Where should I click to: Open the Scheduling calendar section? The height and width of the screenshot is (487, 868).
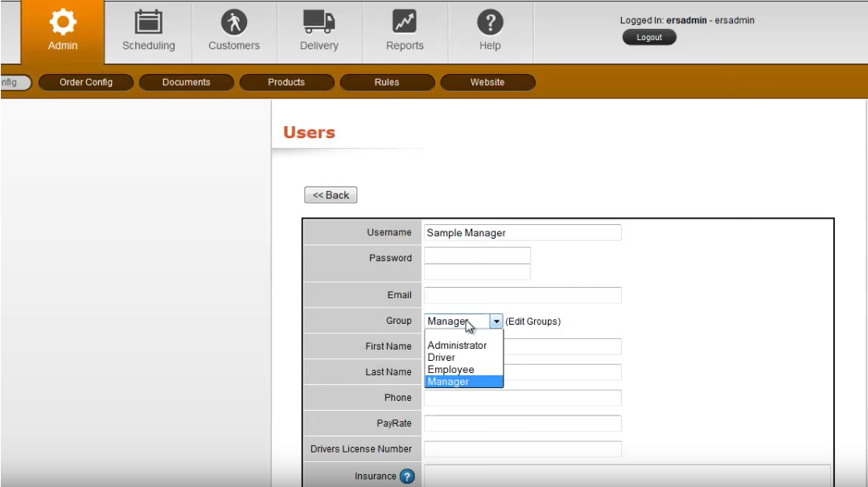(148, 31)
